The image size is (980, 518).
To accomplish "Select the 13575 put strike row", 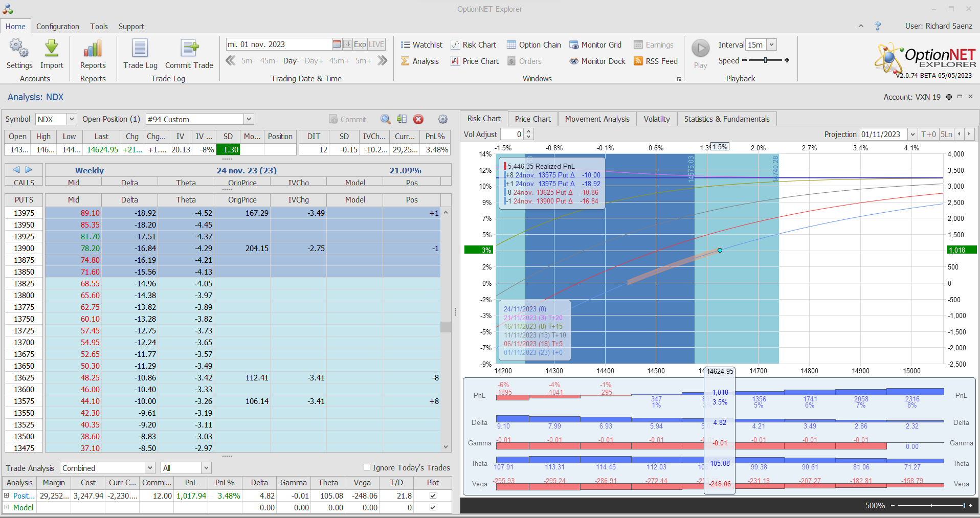I will [x=222, y=401].
